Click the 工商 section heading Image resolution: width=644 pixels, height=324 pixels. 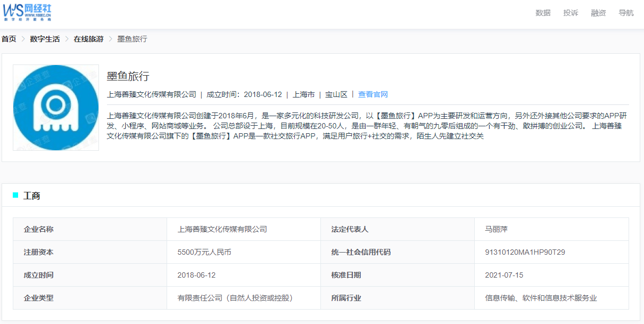pyautogui.click(x=32, y=196)
